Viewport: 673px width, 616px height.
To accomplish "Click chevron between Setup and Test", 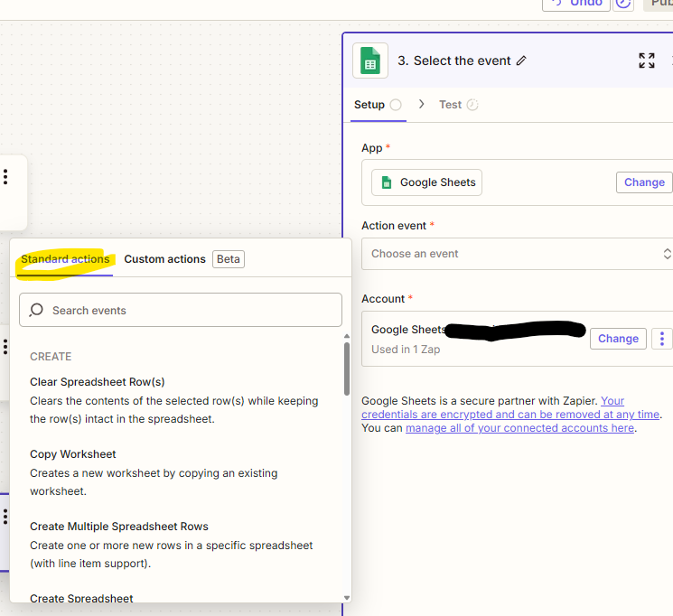I will pyautogui.click(x=421, y=104).
